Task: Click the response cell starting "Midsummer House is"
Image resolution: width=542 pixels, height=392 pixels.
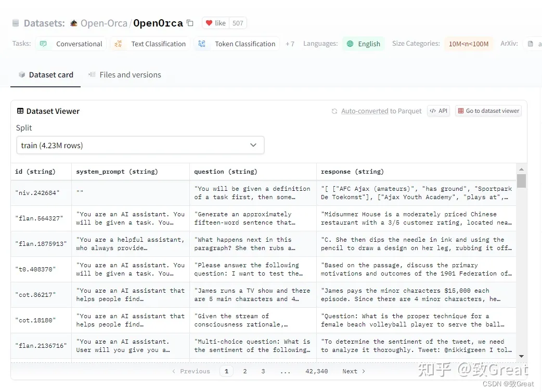Action: 417,218
